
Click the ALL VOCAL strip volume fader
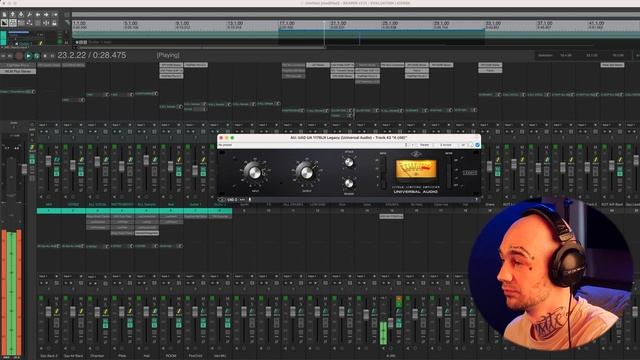[97, 162]
